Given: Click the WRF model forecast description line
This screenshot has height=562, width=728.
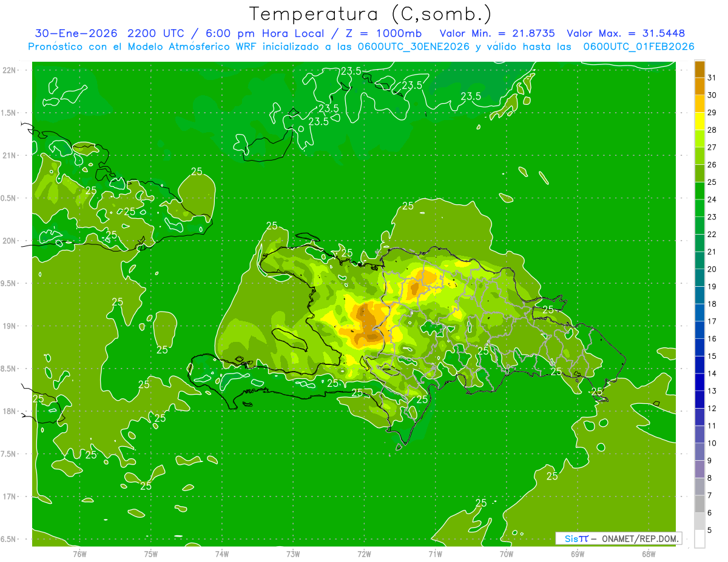Looking at the screenshot, I should 361,47.
